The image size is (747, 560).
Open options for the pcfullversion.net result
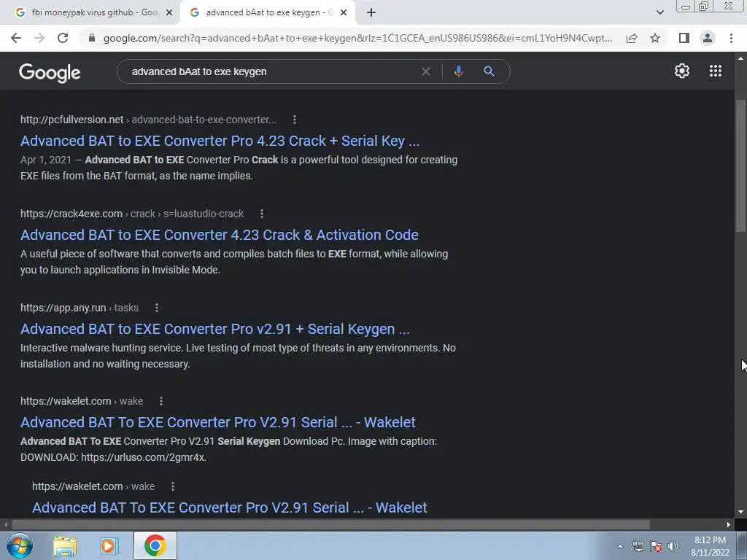coord(295,120)
